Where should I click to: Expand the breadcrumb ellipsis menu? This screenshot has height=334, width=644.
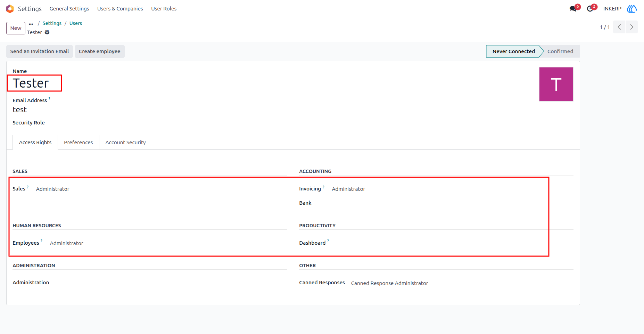(31, 24)
